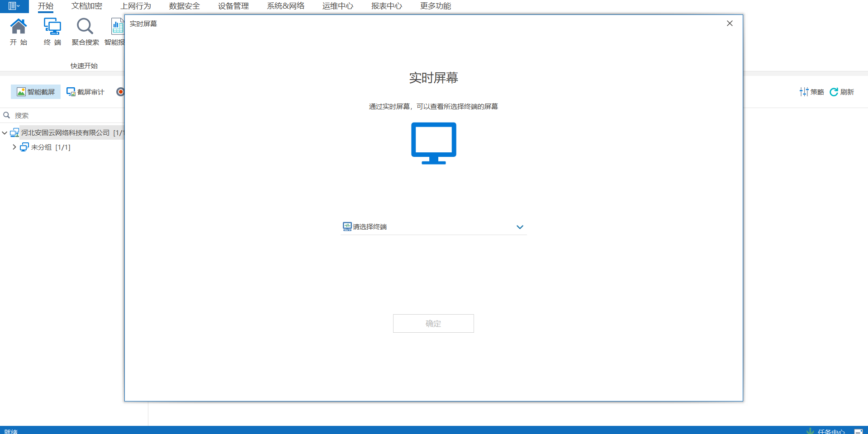868x434 pixels.
Task: Click the 就绪 status text
Action: click(x=11, y=431)
